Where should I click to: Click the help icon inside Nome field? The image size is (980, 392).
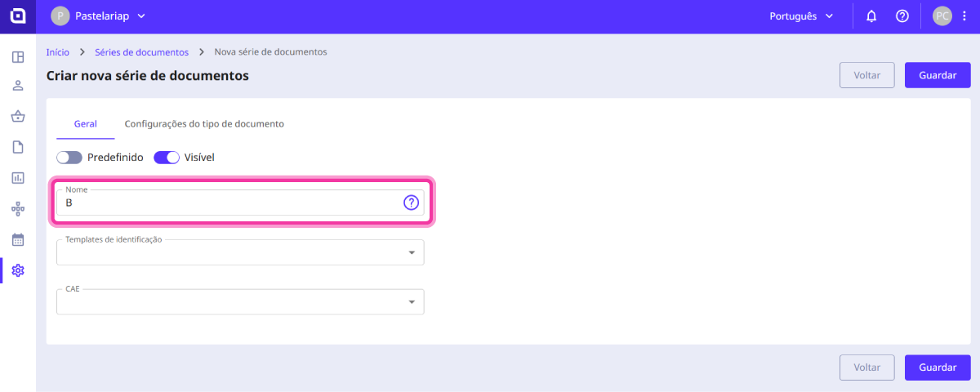point(411,203)
